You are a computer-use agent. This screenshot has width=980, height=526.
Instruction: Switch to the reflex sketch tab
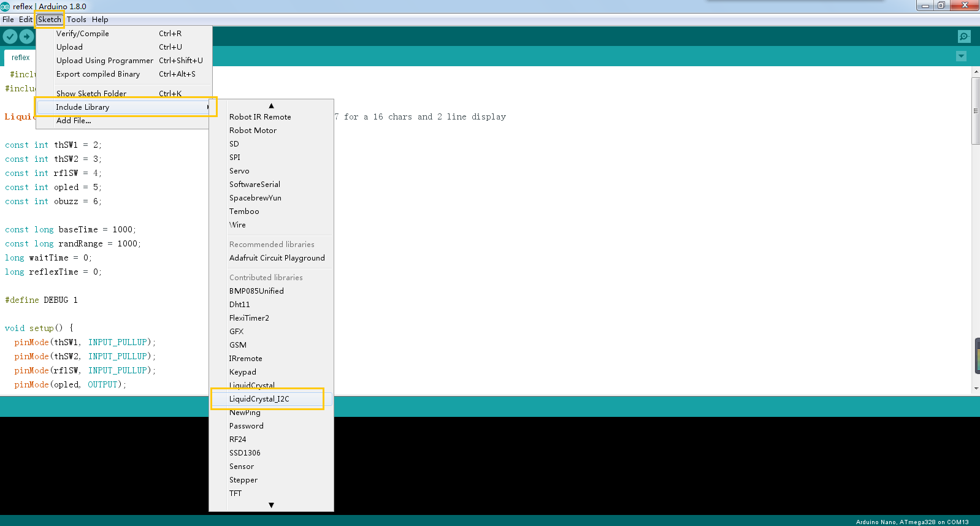[x=20, y=58]
